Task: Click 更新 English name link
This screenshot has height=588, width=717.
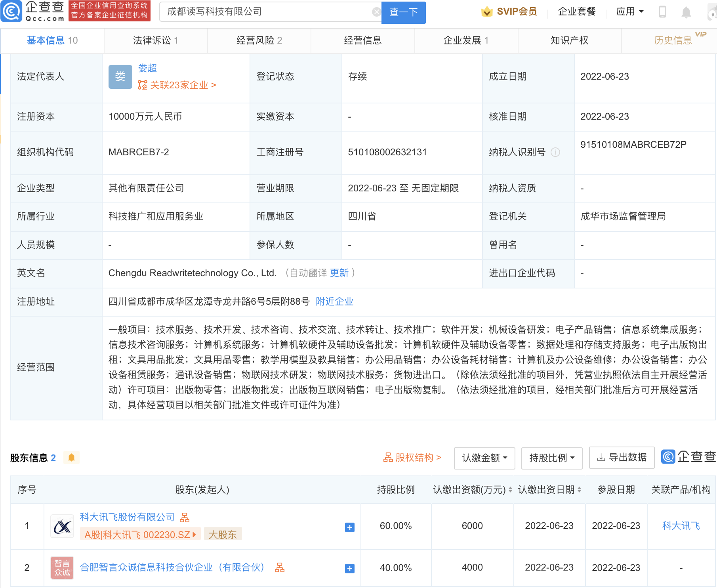Action: tap(339, 273)
